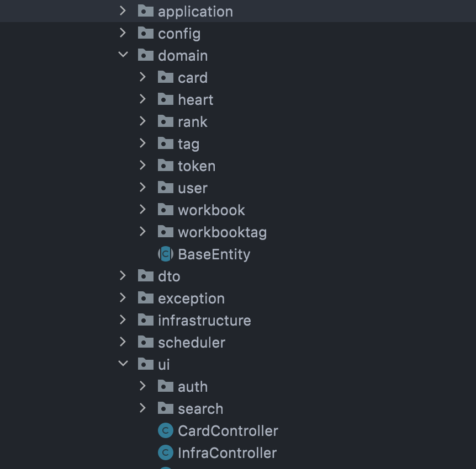Select the dto package label

[169, 276]
